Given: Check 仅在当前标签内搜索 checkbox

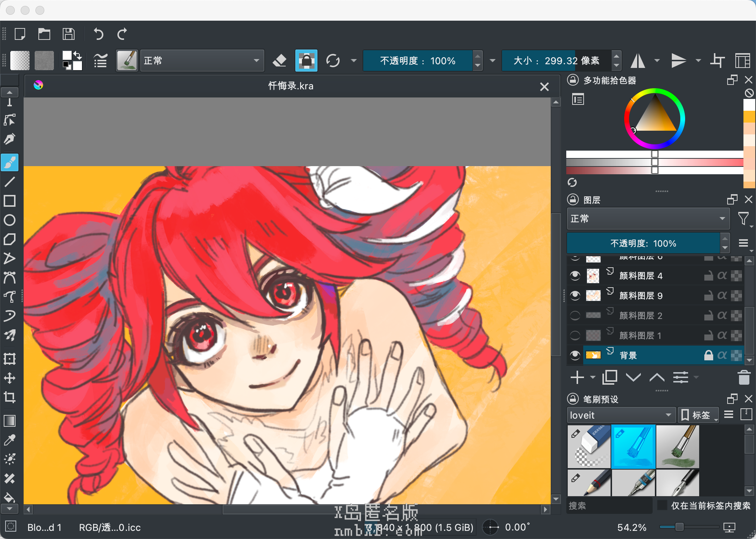Looking at the screenshot, I should (662, 505).
